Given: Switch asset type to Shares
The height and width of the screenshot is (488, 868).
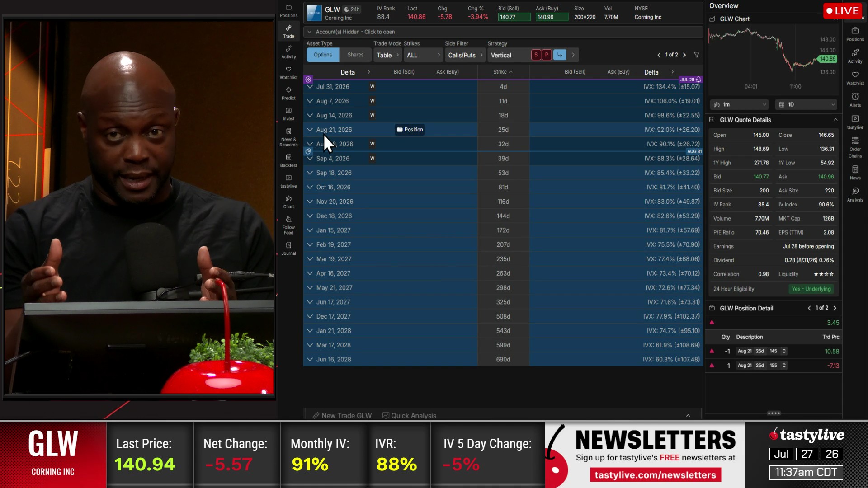Looking at the screenshot, I should (355, 55).
